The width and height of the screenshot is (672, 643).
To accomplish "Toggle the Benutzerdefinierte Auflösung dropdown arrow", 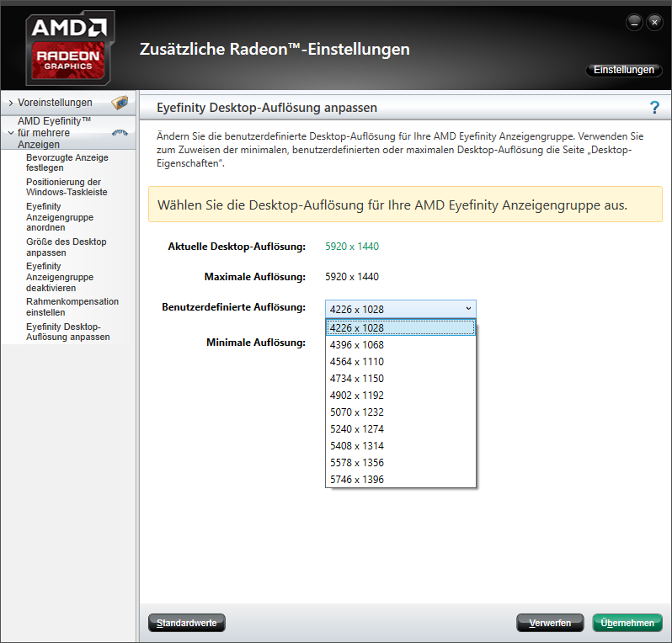I will (468, 308).
